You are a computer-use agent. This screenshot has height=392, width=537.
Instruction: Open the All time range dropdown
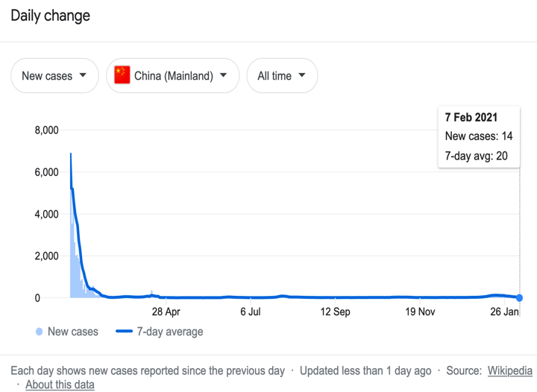click(x=282, y=75)
